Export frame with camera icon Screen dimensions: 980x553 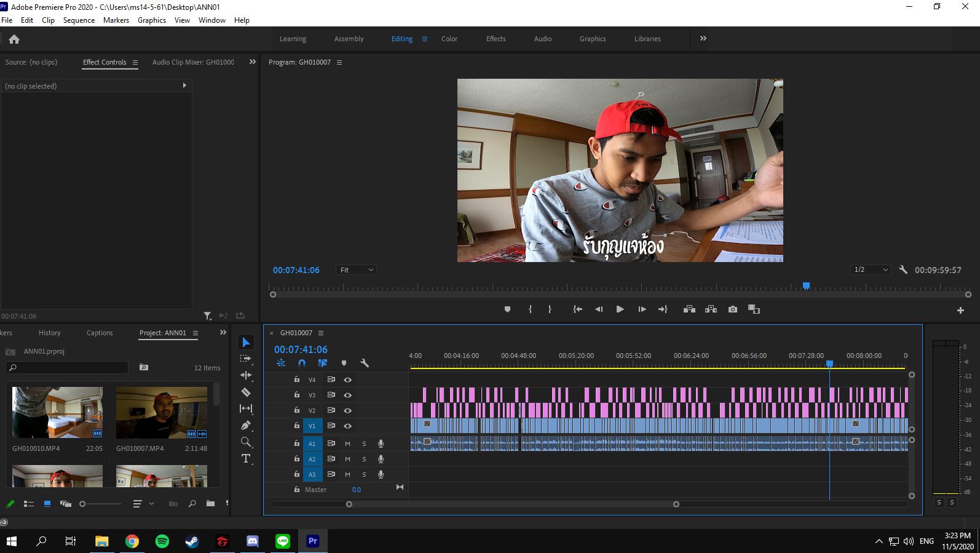tap(733, 309)
